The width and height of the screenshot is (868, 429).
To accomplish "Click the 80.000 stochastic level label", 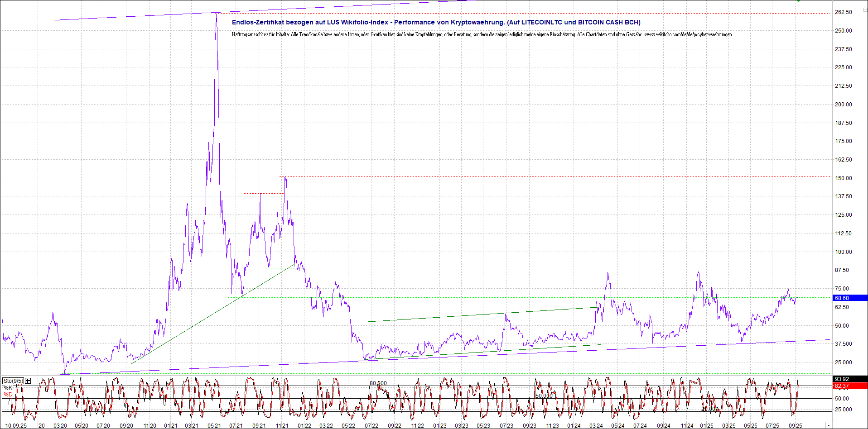I will pyautogui.click(x=378, y=383).
